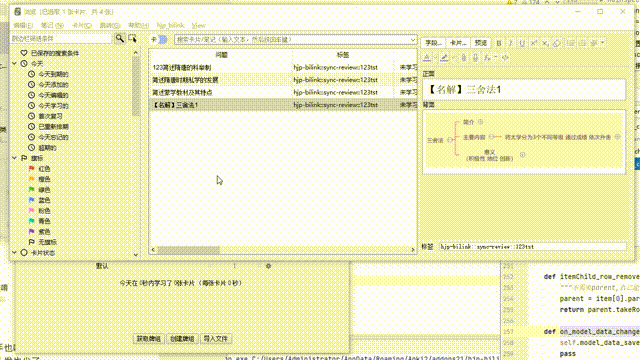This screenshot has width=640, height=360.
Task: Click the 卡片... button in editor
Action: pos(458,43)
